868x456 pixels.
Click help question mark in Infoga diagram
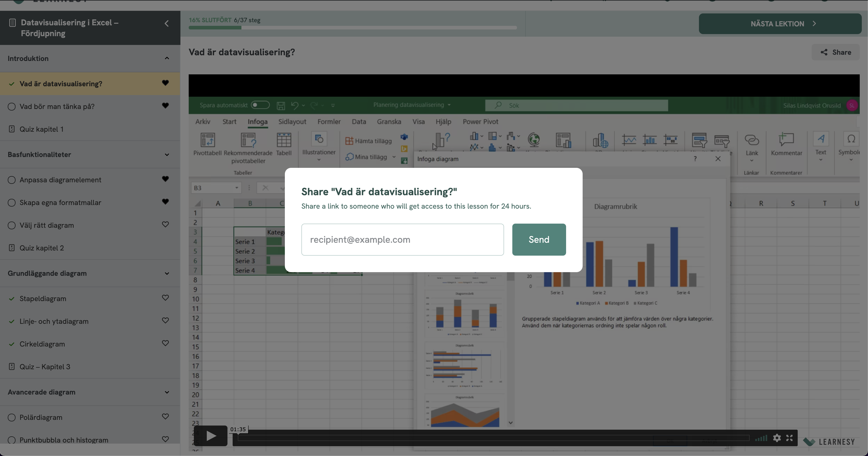point(695,159)
